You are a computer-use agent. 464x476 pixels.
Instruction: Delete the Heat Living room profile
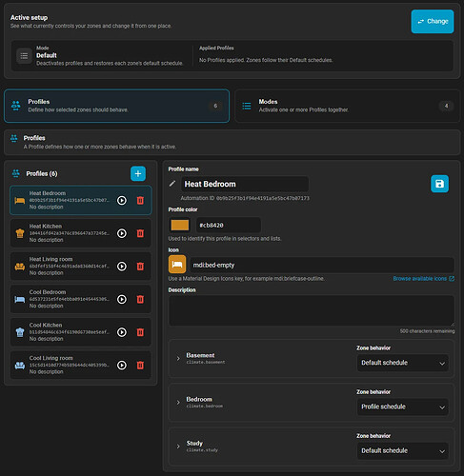(x=140, y=267)
